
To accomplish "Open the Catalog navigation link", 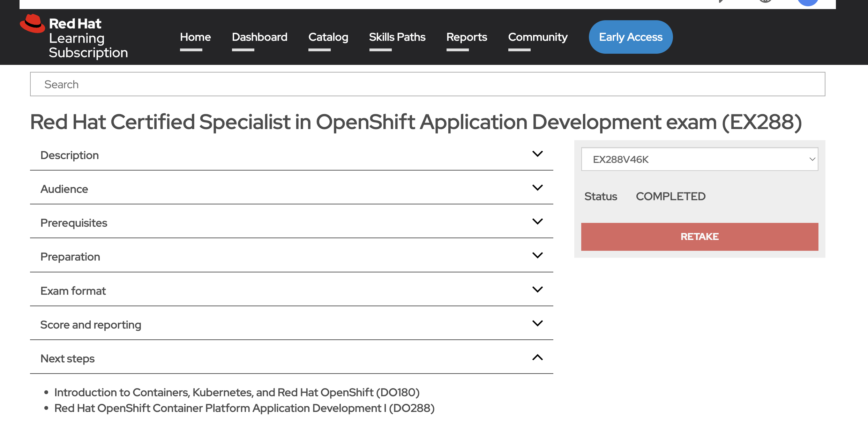I will click(x=328, y=37).
